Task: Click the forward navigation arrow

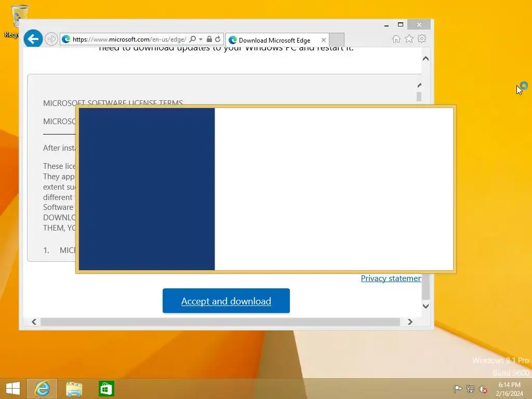Action: point(51,39)
